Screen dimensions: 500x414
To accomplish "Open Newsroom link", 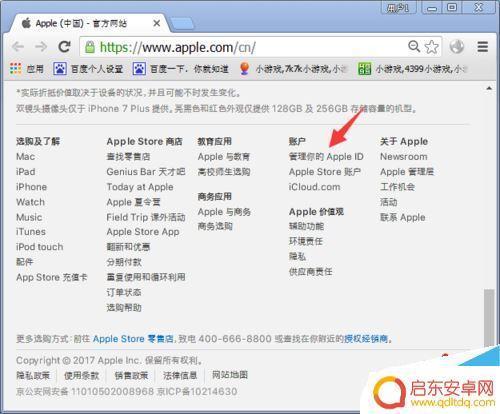I will (x=404, y=157).
